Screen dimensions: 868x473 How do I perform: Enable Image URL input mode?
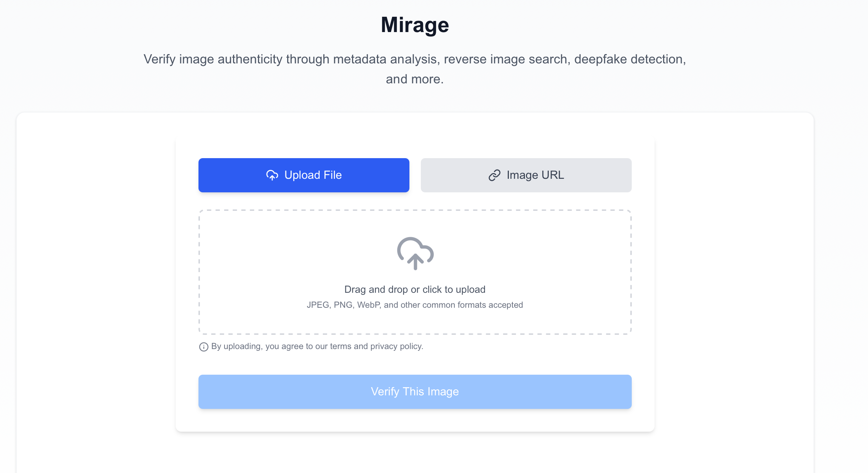[x=526, y=175]
